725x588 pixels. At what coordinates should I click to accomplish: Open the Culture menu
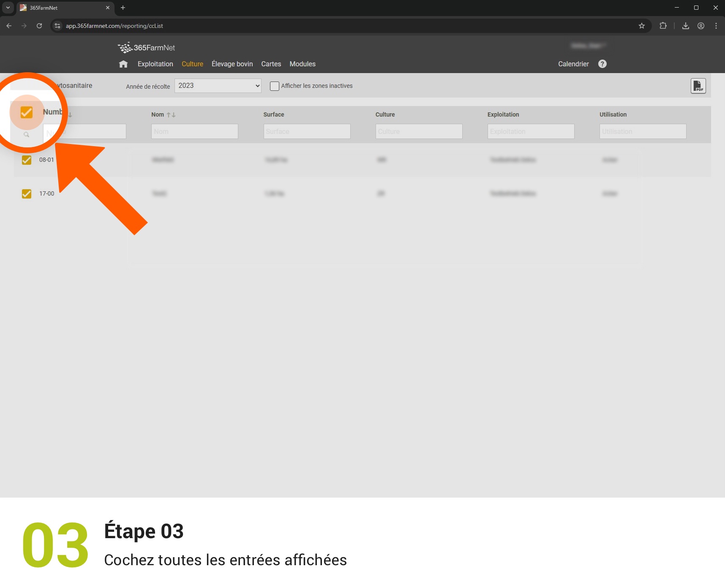(x=192, y=64)
